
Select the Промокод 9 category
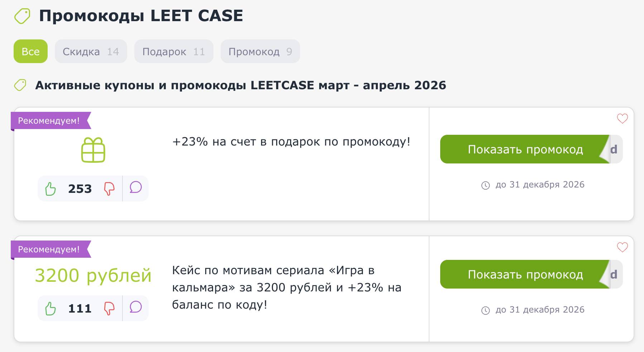coord(260,51)
